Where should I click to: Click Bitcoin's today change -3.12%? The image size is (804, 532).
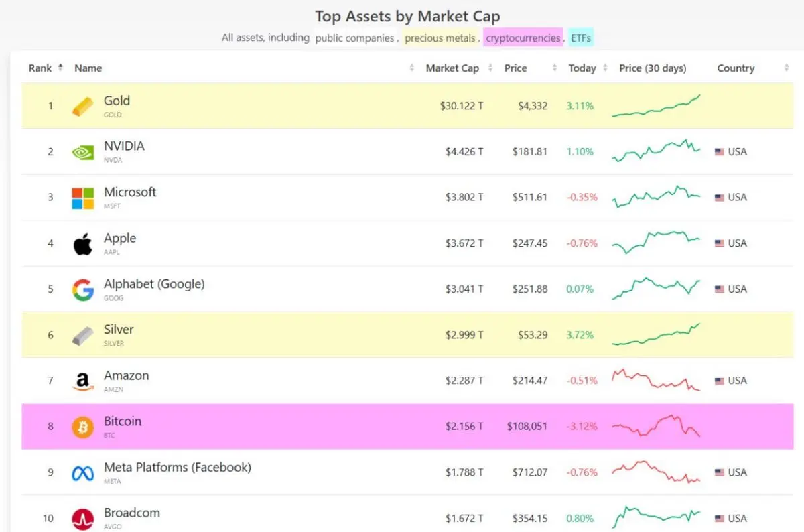coord(582,427)
